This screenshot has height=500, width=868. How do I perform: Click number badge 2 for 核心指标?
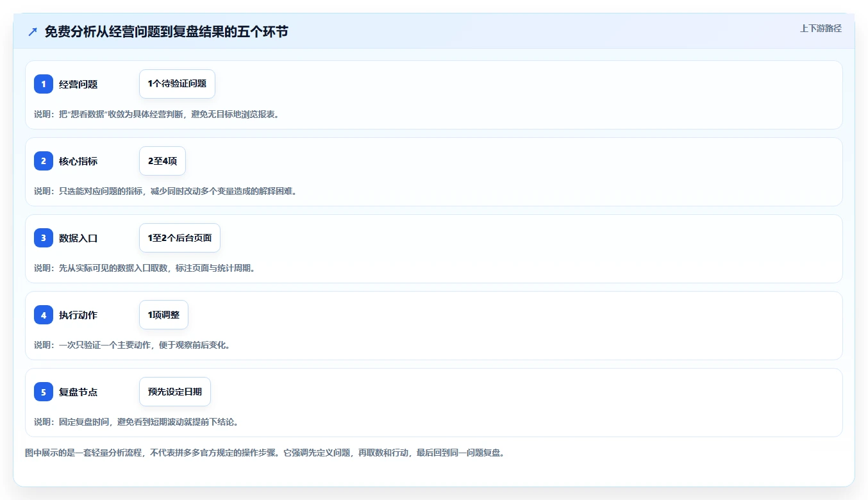click(44, 161)
